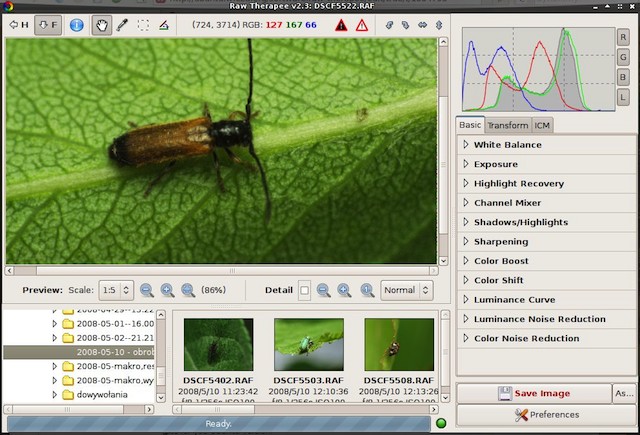Screen dimensions: 640x435
Task: Rotate the image left
Action: pyautogui.click(x=389, y=25)
